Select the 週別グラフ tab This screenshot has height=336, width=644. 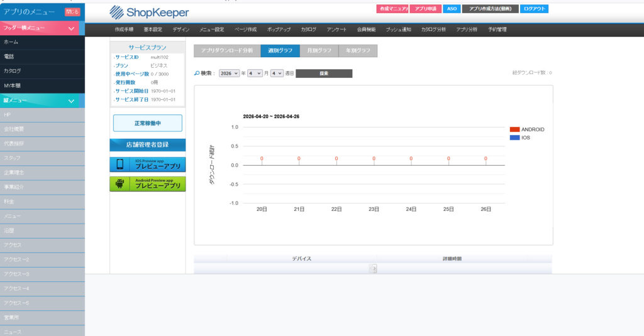tap(280, 50)
